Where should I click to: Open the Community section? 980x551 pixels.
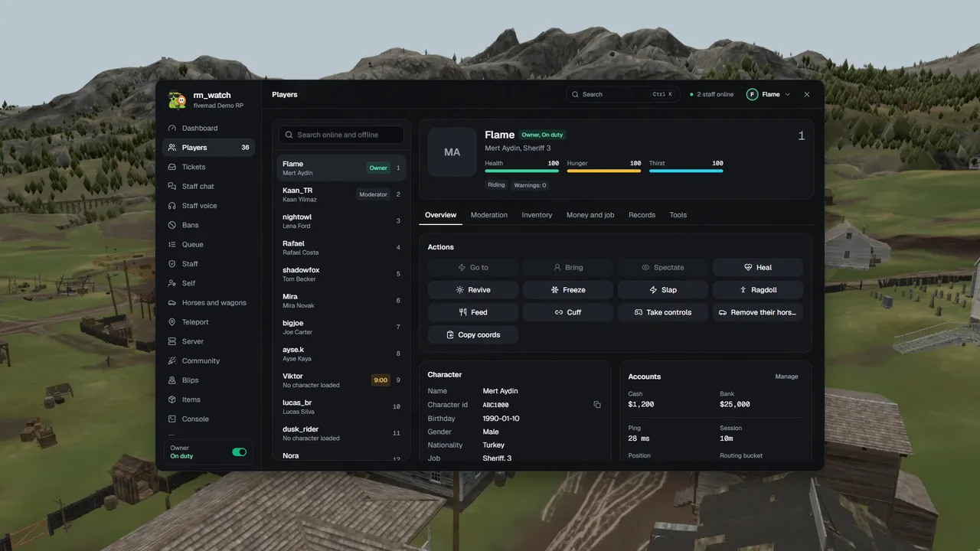(208, 360)
